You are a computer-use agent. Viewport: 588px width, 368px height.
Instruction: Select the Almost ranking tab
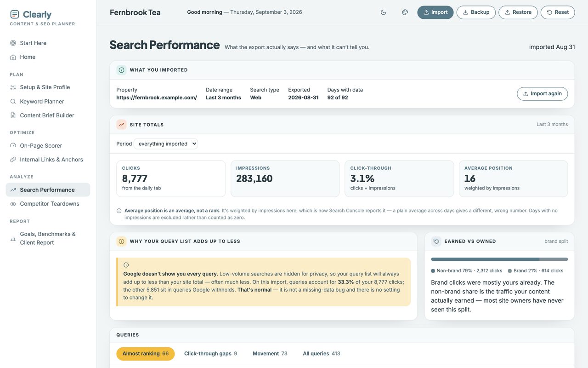pos(146,354)
